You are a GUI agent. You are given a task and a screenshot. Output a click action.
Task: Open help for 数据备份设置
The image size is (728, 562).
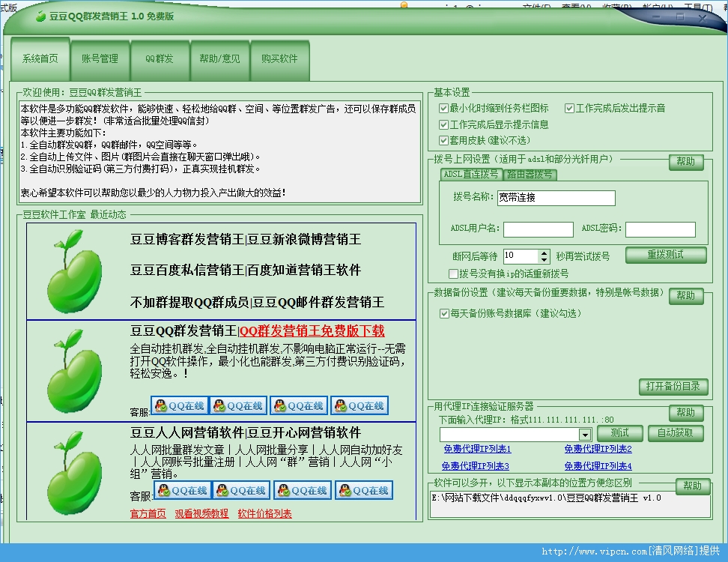[x=686, y=296]
